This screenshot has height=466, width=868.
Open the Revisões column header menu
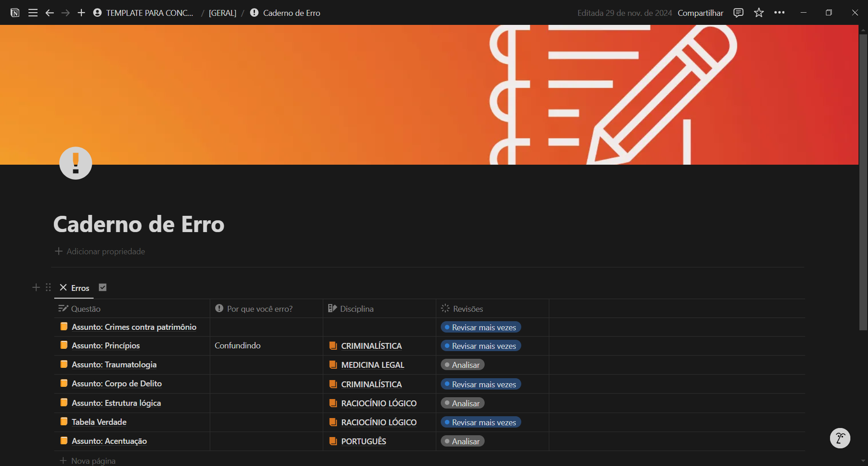(x=468, y=309)
